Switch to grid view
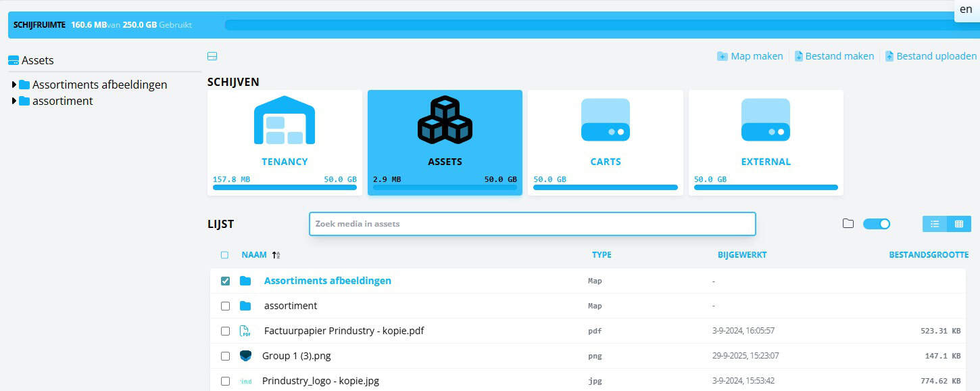 coord(959,223)
